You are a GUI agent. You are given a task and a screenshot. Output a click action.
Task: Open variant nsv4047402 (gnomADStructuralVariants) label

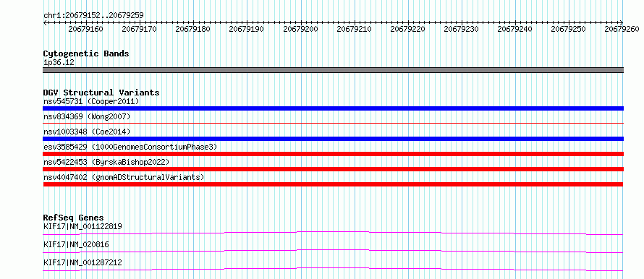[124, 177]
